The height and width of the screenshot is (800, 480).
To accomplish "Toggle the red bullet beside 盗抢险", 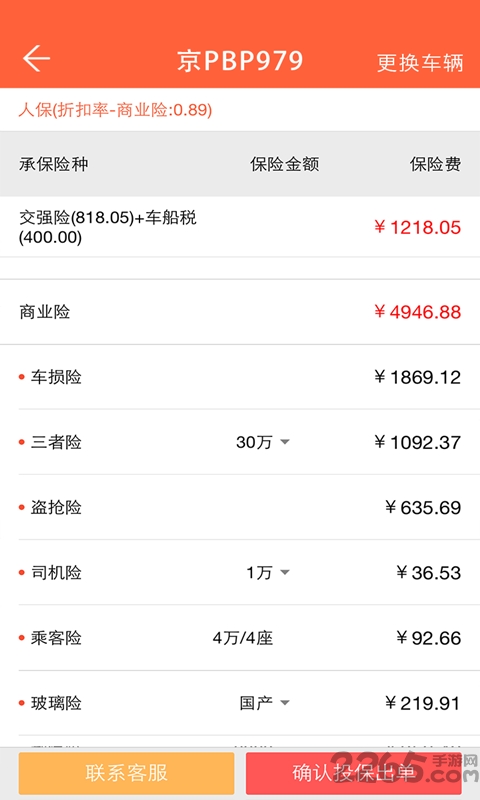I will [x=22, y=507].
